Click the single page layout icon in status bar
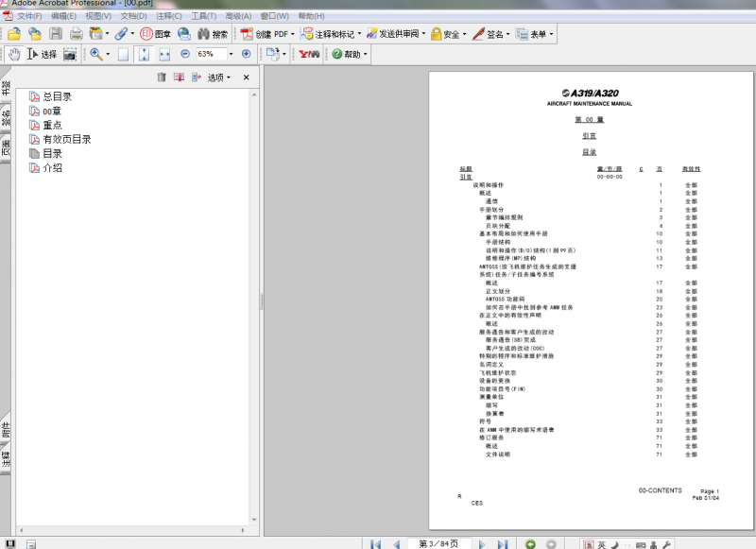 (10, 544)
